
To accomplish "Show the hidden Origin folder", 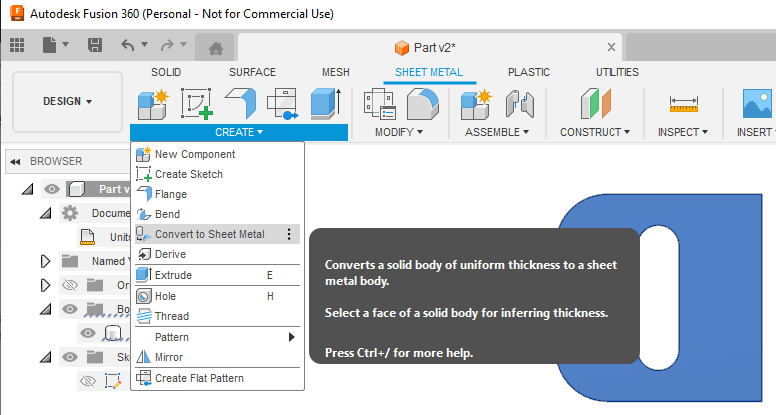I will pyautogui.click(x=70, y=285).
